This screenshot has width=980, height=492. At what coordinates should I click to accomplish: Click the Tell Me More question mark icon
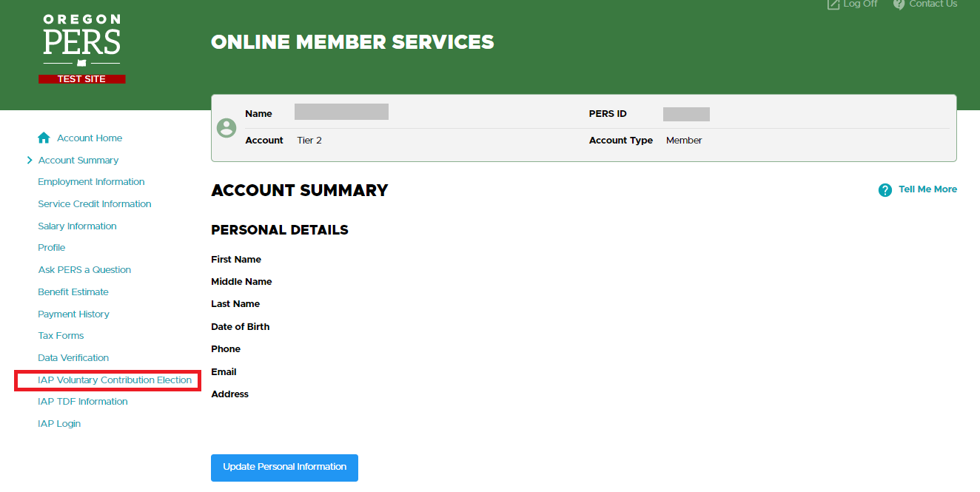tap(885, 190)
